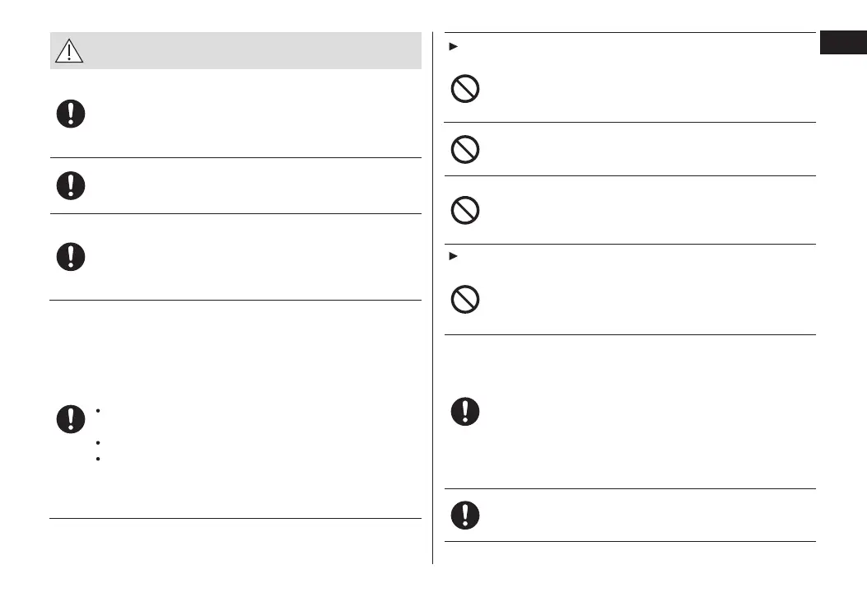867x616 pixels.
Task: Select the second prohibition icon in right column
Action: (x=465, y=149)
